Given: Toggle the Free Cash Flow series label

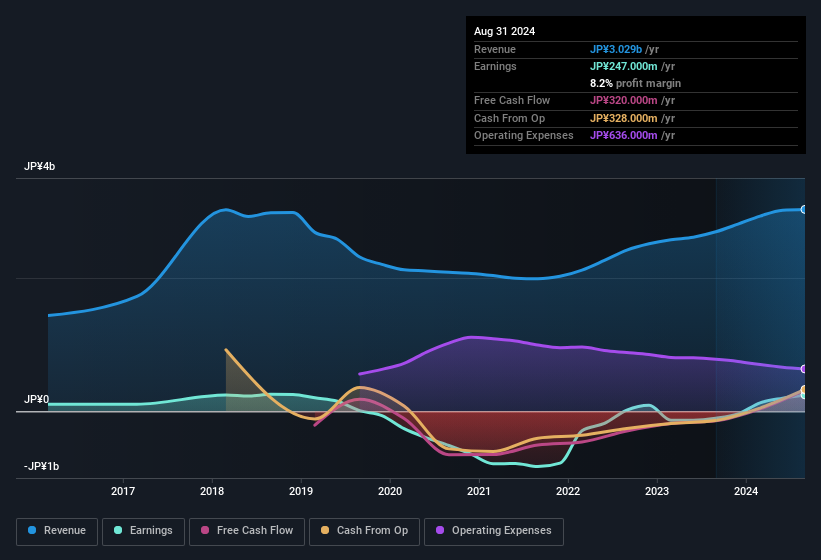Looking at the screenshot, I should 255,531.
